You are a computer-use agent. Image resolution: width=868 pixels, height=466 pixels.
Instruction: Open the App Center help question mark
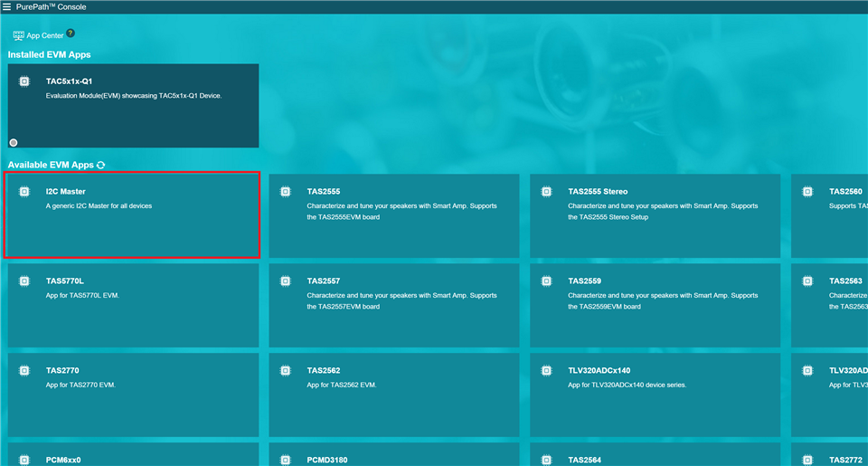click(x=71, y=33)
